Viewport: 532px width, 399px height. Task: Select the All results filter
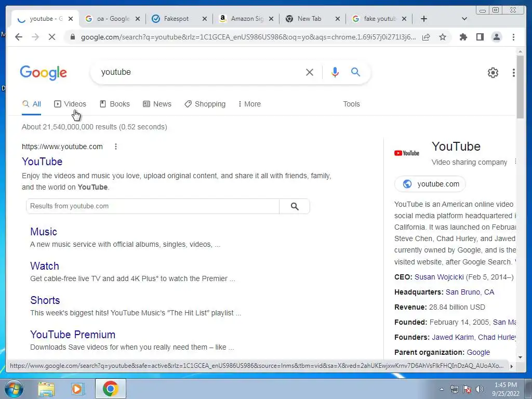[32, 104]
